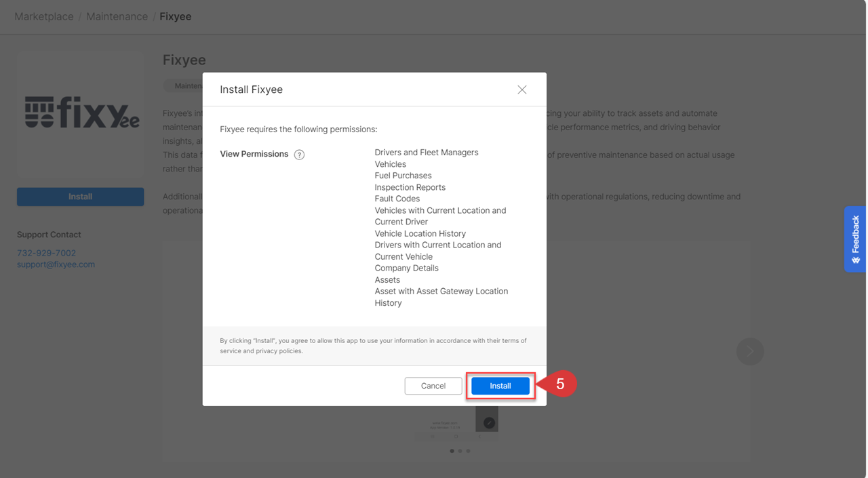Viewport: 868px width, 478px height.
Task: Click the zoom icon on screenshot thumbnail
Action: [x=489, y=422]
